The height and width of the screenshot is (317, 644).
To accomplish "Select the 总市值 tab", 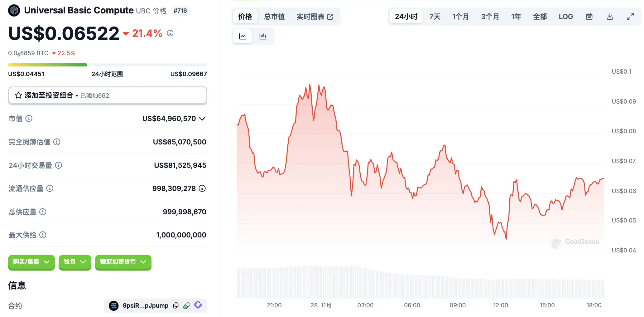I will coord(274,17).
